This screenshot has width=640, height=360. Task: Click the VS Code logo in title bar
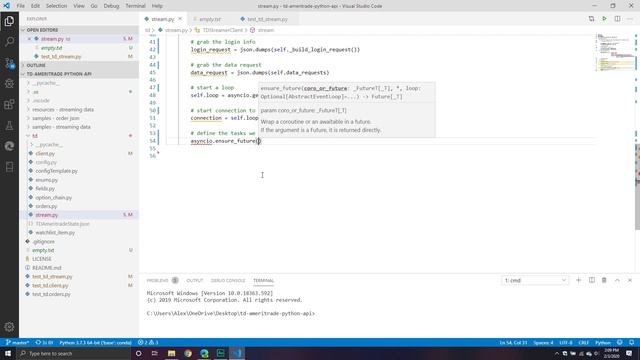coord(7,6)
